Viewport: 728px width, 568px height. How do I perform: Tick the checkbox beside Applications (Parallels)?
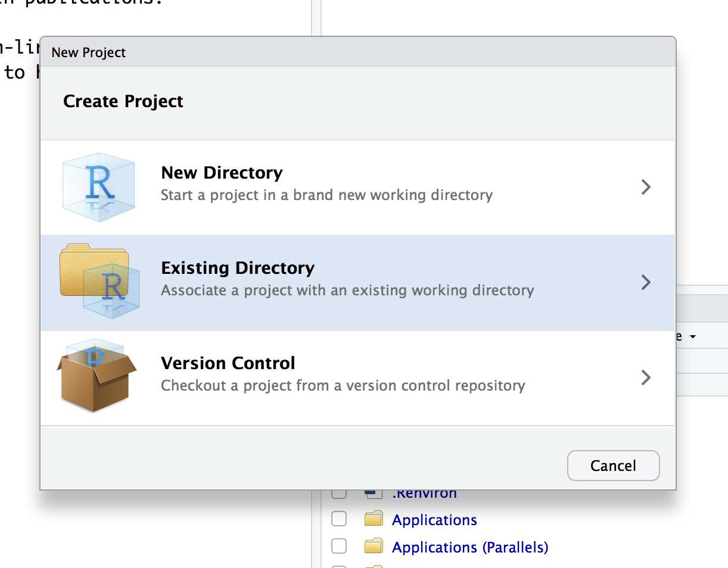338,546
